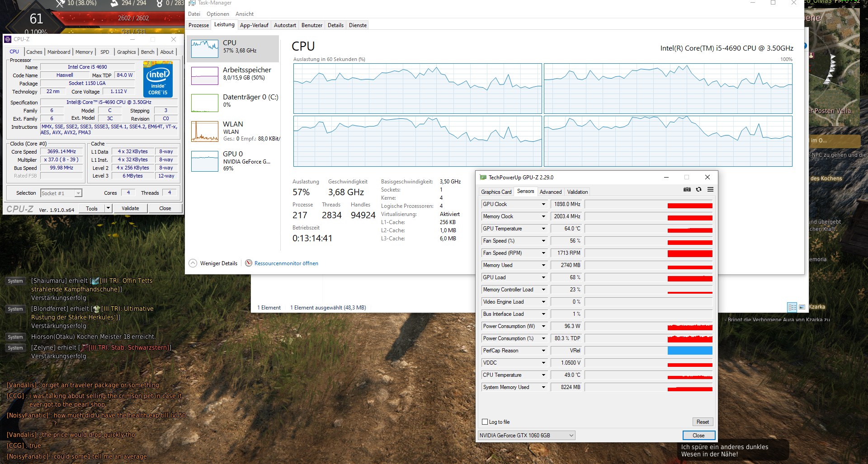This screenshot has height=464, width=868.
Task: Open the System Memory Used dropdown
Action: tap(543, 387)
